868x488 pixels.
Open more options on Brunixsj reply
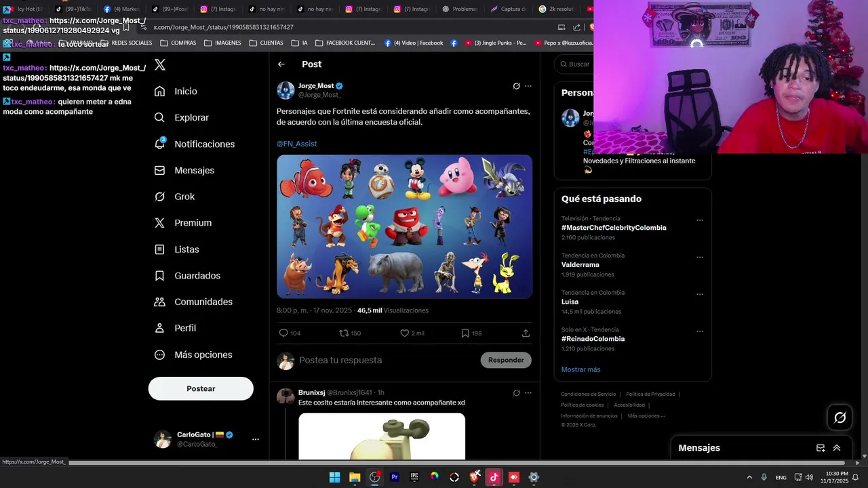[528, 392]
